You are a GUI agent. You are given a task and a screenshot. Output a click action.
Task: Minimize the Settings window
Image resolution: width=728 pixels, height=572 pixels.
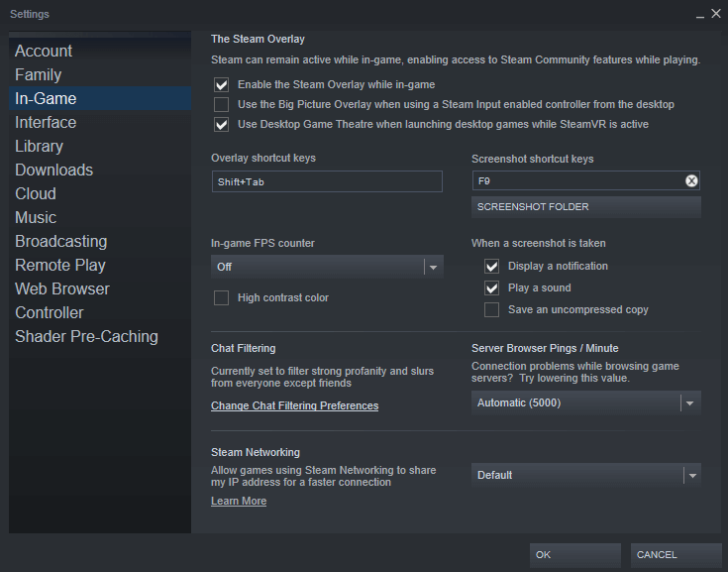click(x=700, y=15)
